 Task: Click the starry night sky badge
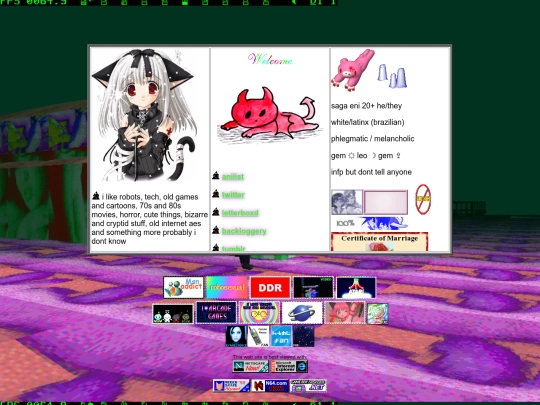tap(303, 336)
